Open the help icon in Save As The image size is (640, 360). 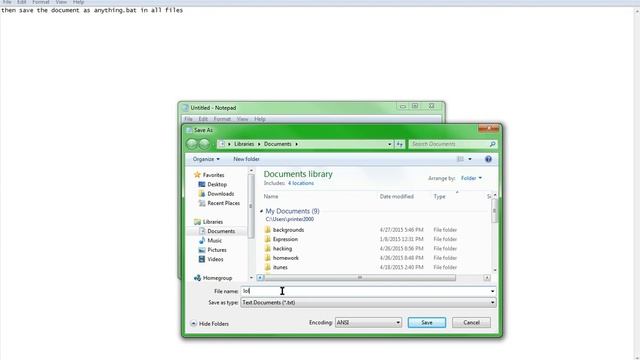(x=488, y=159)
